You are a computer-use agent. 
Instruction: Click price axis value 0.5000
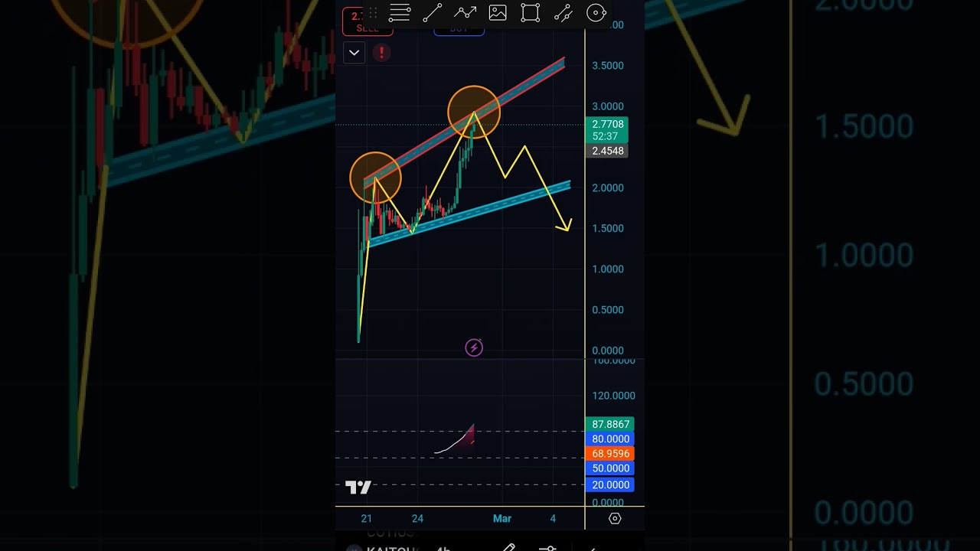608,310
